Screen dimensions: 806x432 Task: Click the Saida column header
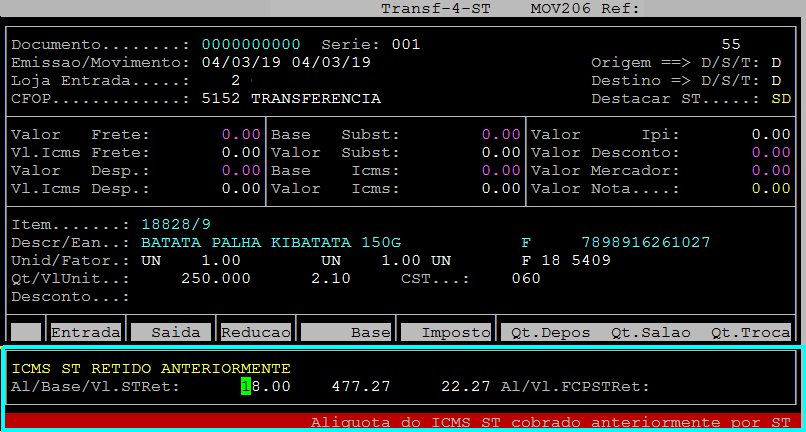(171, 332)
